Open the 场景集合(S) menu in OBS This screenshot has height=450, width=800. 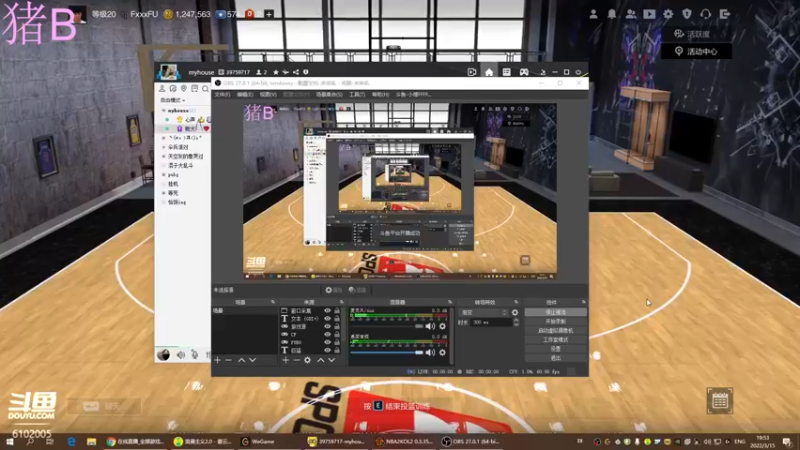tap(329, 94)
